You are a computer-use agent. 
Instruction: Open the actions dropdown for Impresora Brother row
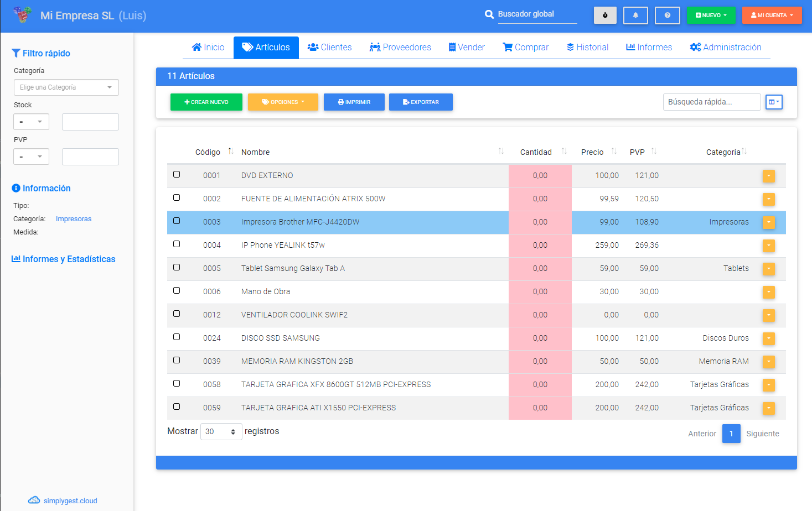768,222
